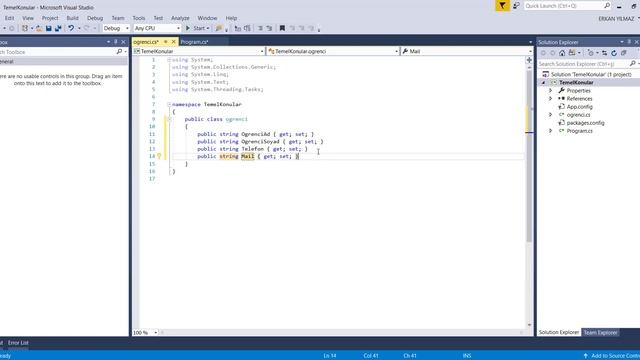Collapse the using directives block
This screenshot has width=640, height=360.
(169, 60)
